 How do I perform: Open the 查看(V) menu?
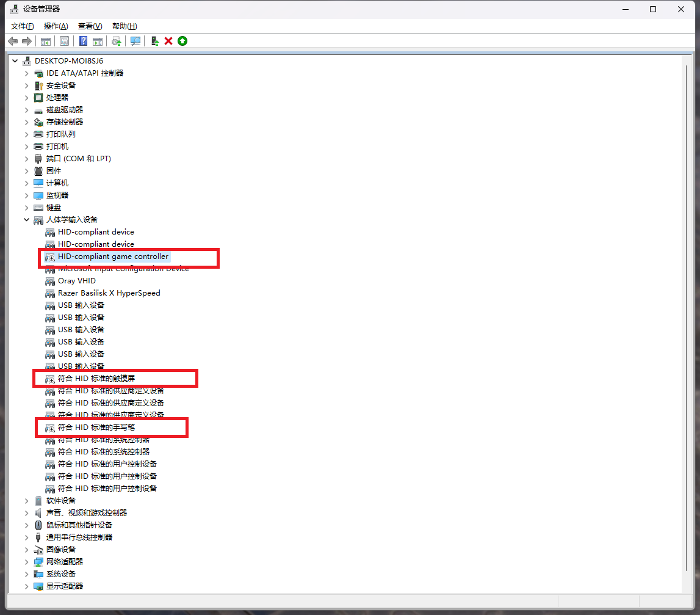click(x=90, y=26)
